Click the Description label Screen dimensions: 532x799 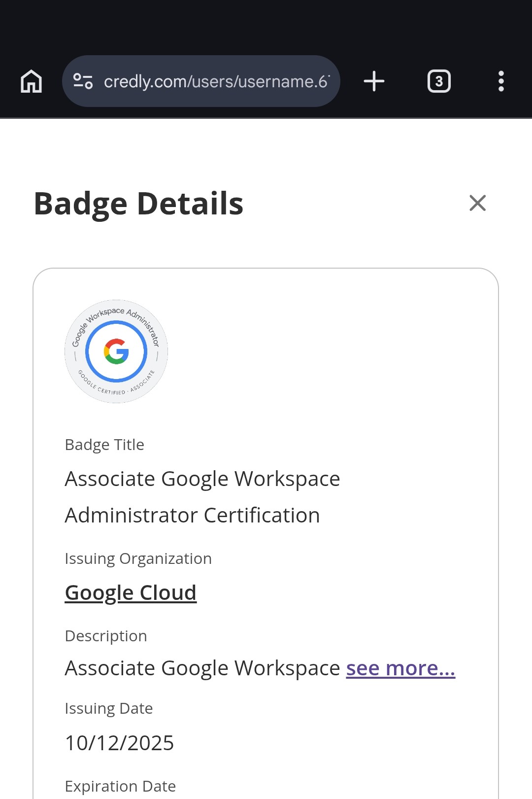pos(106,636)
